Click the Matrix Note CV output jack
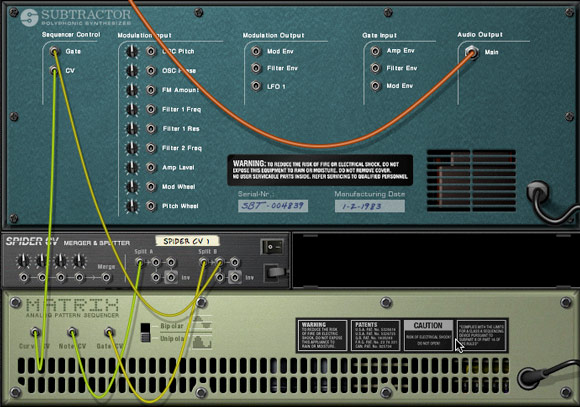The height and width of the screenshot is (407, 580). (x=72, y=332)
